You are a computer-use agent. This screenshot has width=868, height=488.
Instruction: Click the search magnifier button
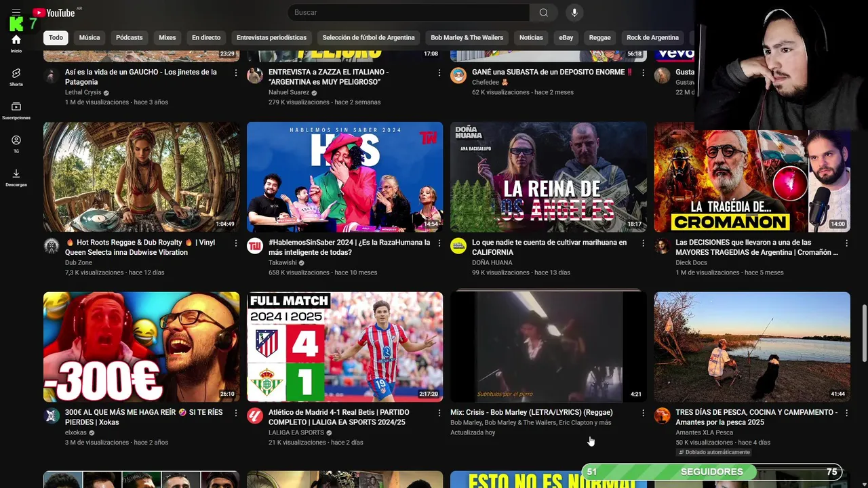(x=544, y=12)
